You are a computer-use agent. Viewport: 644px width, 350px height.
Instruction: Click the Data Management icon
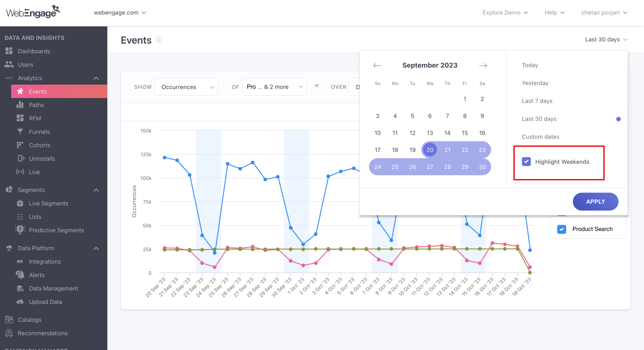pos(20,288)
